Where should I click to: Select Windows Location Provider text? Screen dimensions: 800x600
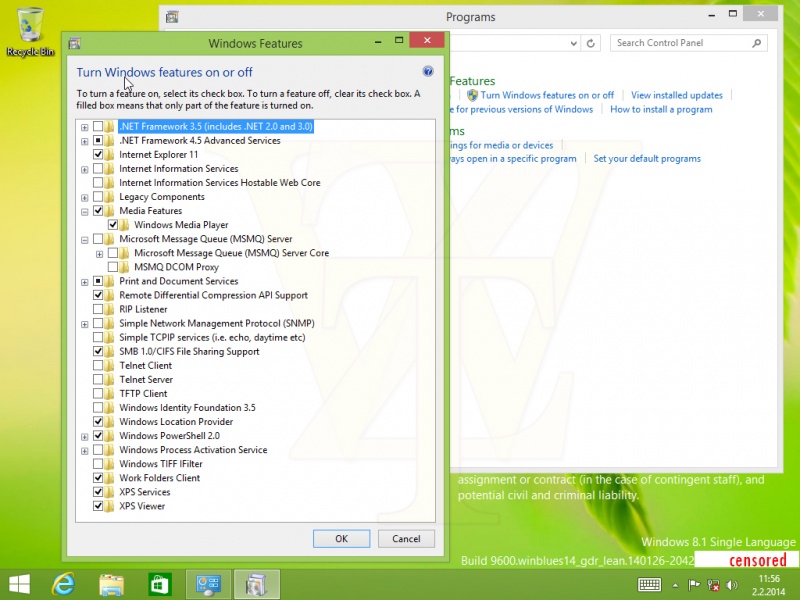point(176,422)
